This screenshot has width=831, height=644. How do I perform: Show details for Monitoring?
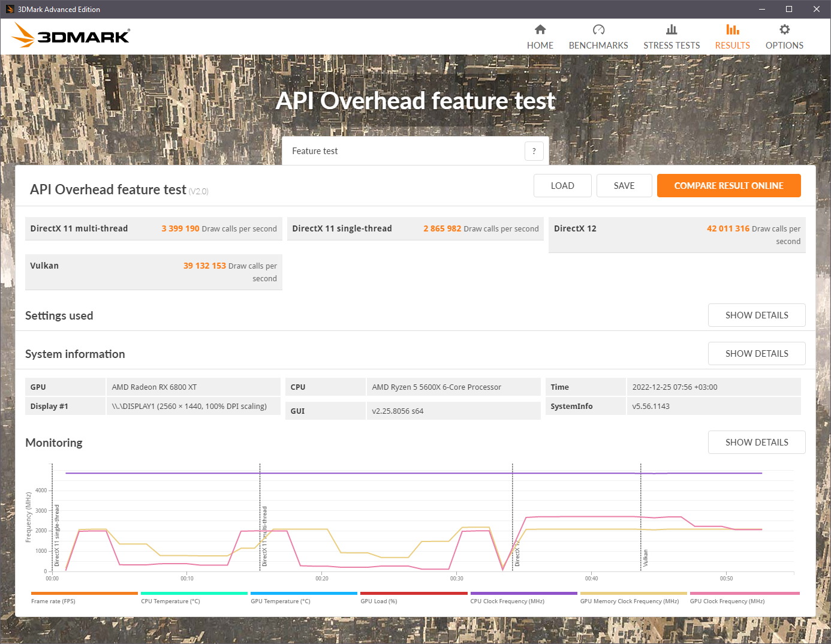click(x=757, y=443)
